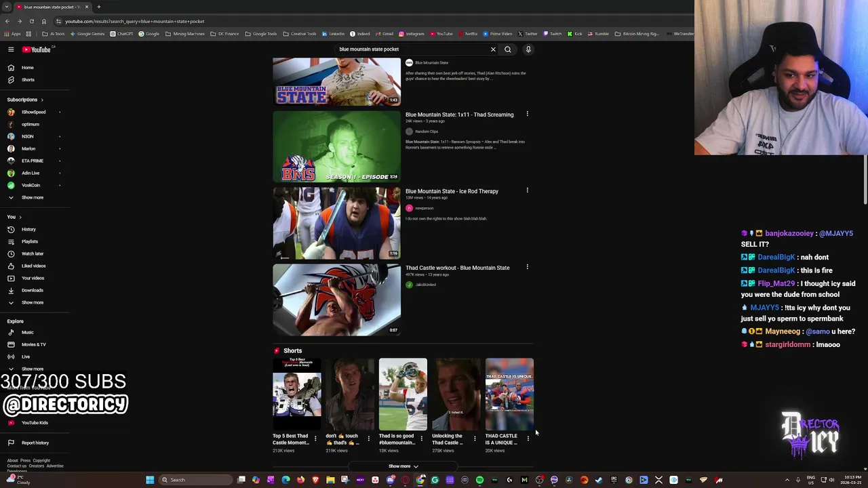Open the Instagram bookmark
Image resolution: width=868 pixels, height=488 pixels.
[x=412, y=34]
